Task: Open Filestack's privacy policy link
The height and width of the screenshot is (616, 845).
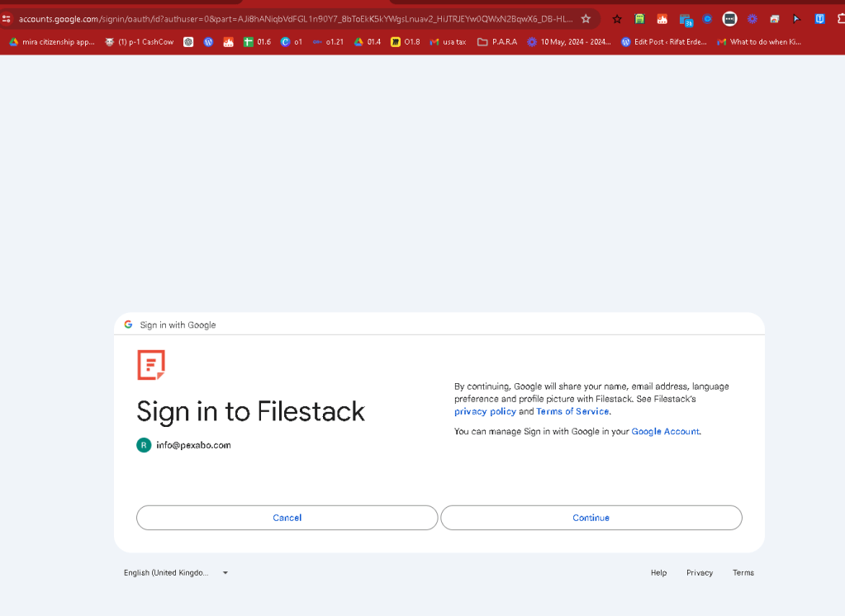Action: 485,411
